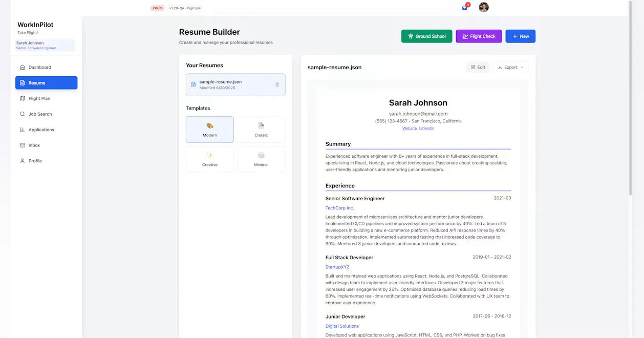Open the LinkedIn link in resume

tap(426, 128)
